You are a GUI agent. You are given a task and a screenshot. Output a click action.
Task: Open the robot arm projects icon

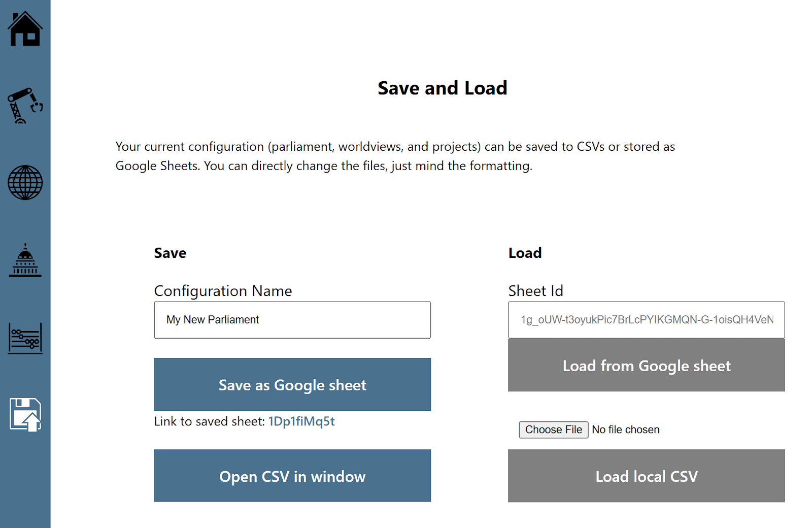25,106
